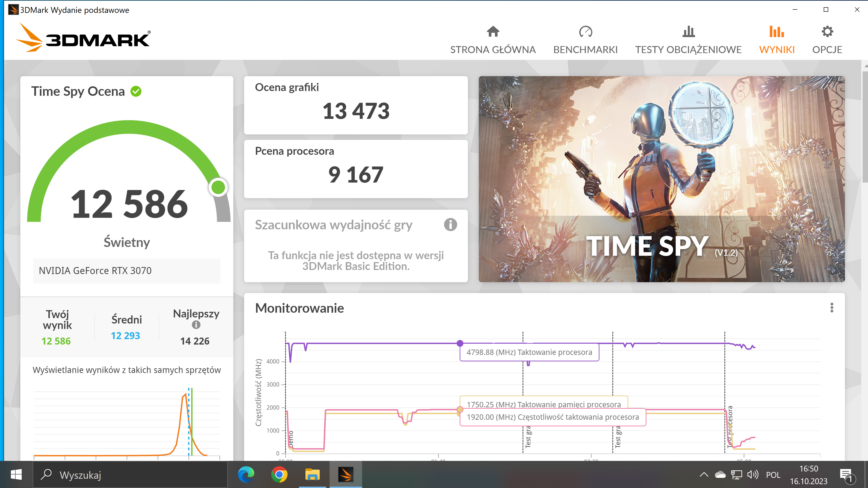The image size is (868, 488).
Task: Open the volume control tray icon
Action: tap(752, 475)
